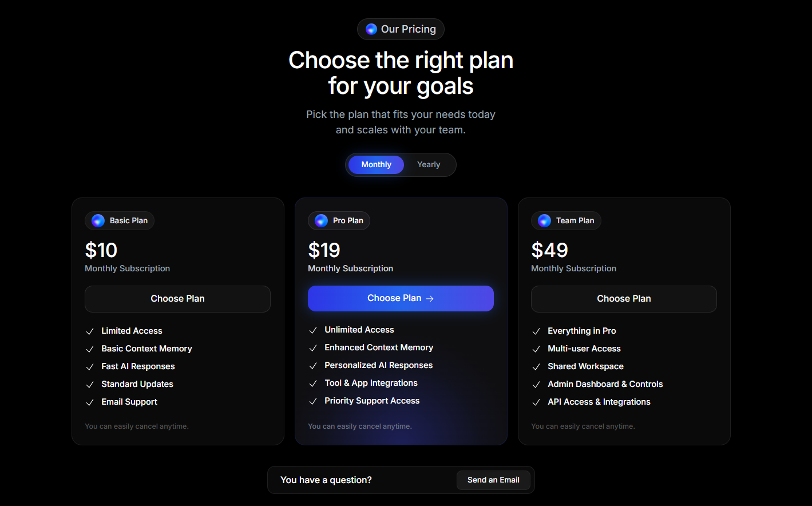Choose the Team Plan button

point(624,299)
